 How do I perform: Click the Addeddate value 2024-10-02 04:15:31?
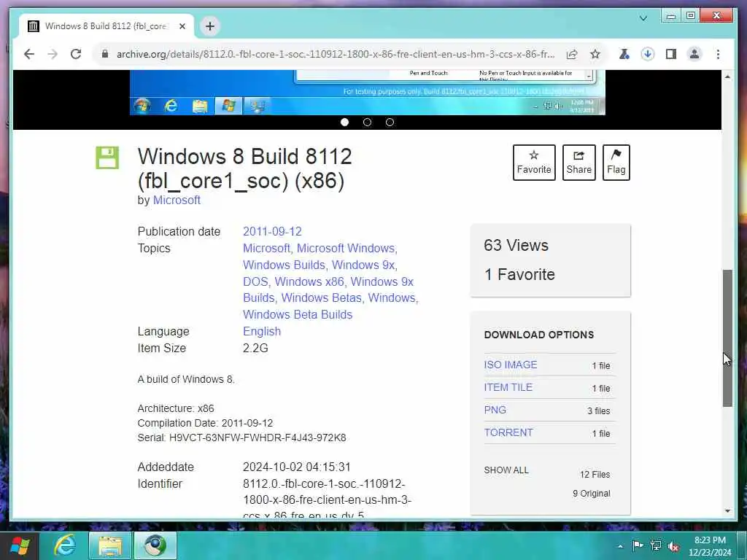[x=297, y=467]
